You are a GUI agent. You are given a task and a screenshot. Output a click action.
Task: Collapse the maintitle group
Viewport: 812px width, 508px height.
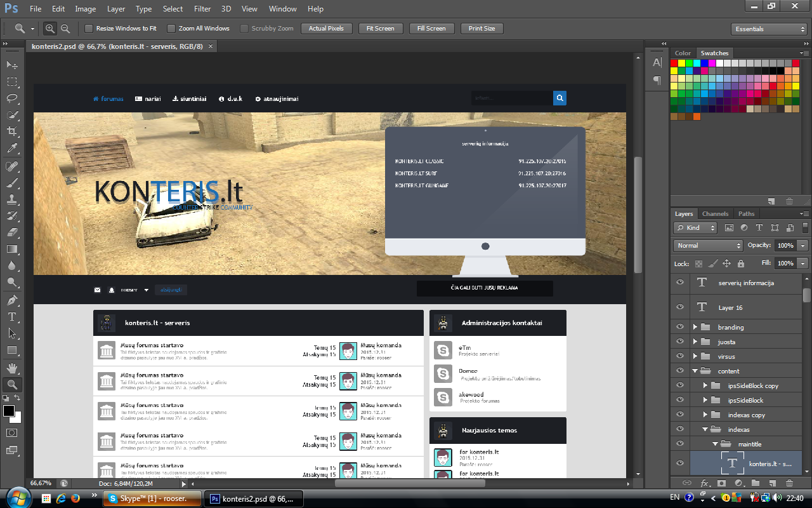pyautogui.click(x=715, y=444)
